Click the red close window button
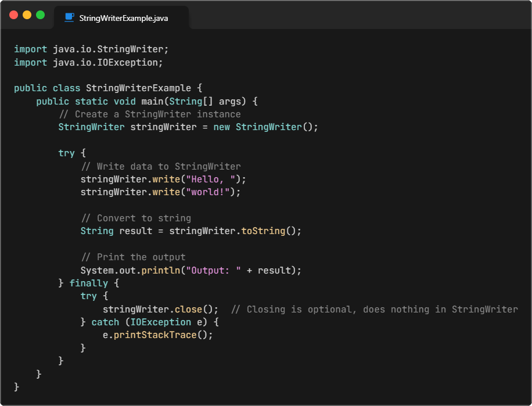The height and width of the screenshot is (406, 532). point(14,15)
